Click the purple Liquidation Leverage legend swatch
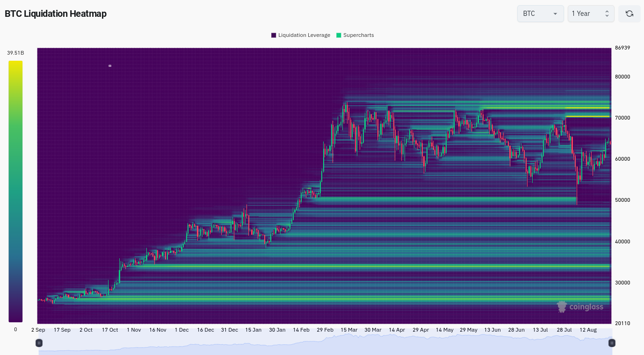644x355 pixels. 274,35
